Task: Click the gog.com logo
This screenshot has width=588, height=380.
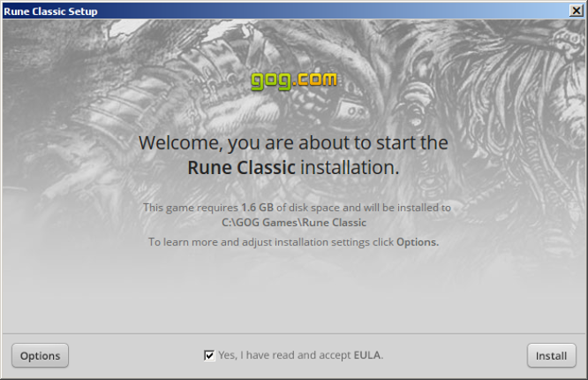Action: pyautogui.click(x=294, y=80)
